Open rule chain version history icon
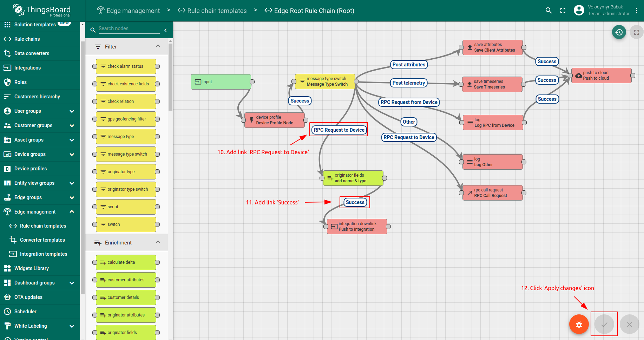Viewport: 644px width, 340px height. tap(619, 32)
